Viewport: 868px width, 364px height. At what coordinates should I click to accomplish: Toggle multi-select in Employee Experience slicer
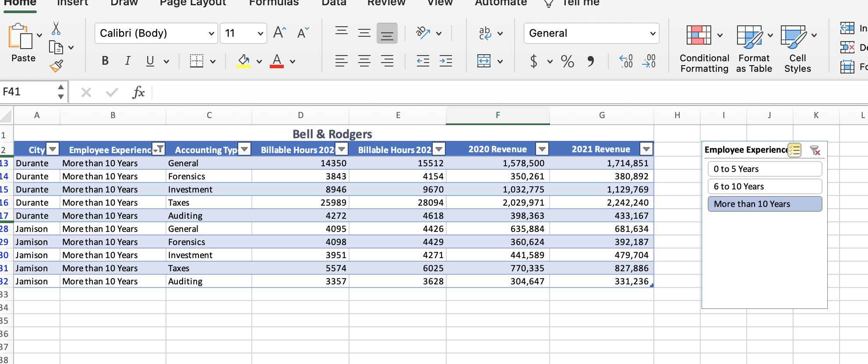794,150
